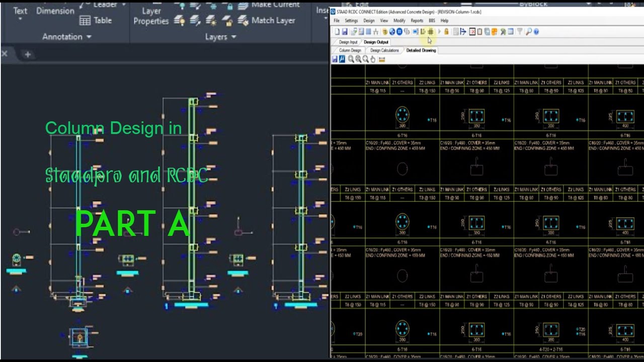644x362 pixels.
Task: Click the Table icon in AutoCAD Annotation panel
Action: 85,20
